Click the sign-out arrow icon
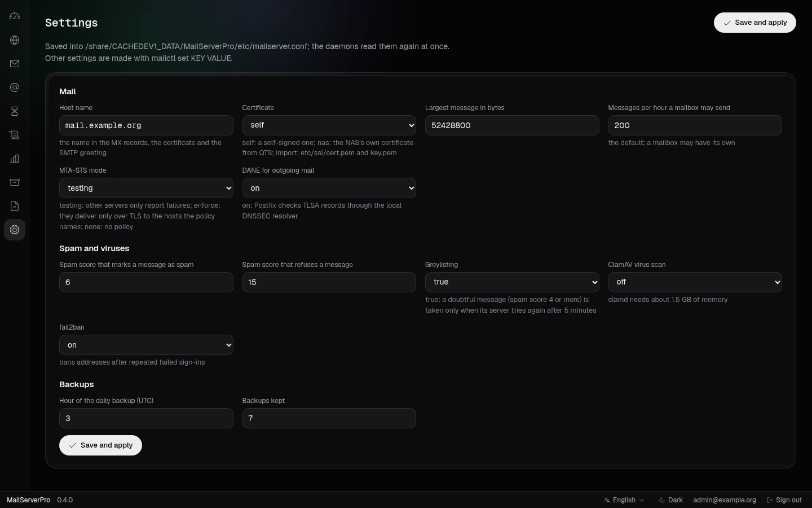The width and height of the screenshot is (812, 508). 770,500
